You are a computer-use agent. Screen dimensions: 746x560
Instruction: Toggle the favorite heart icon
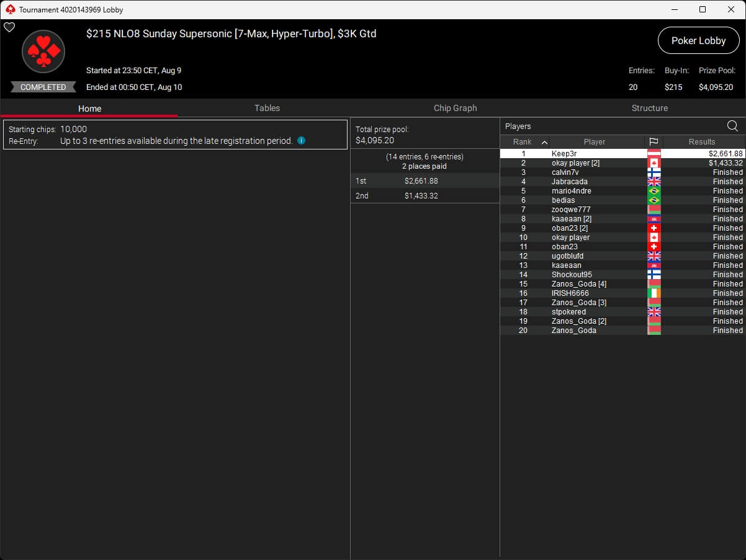[9, 27]
